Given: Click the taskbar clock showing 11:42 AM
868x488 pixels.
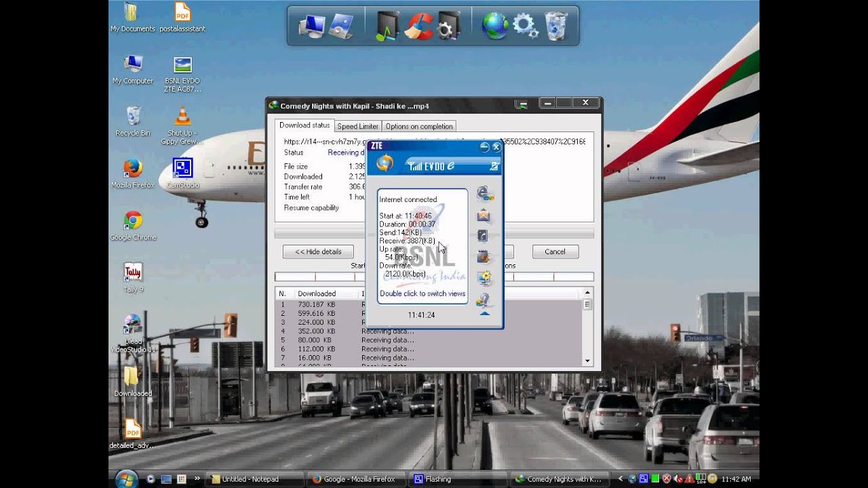Looking at the screenshot, I should point(735,479).
